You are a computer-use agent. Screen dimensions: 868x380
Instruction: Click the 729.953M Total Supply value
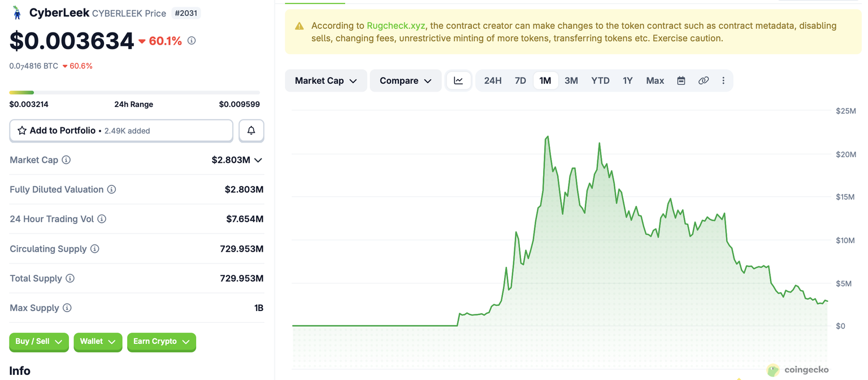point(242,278)
